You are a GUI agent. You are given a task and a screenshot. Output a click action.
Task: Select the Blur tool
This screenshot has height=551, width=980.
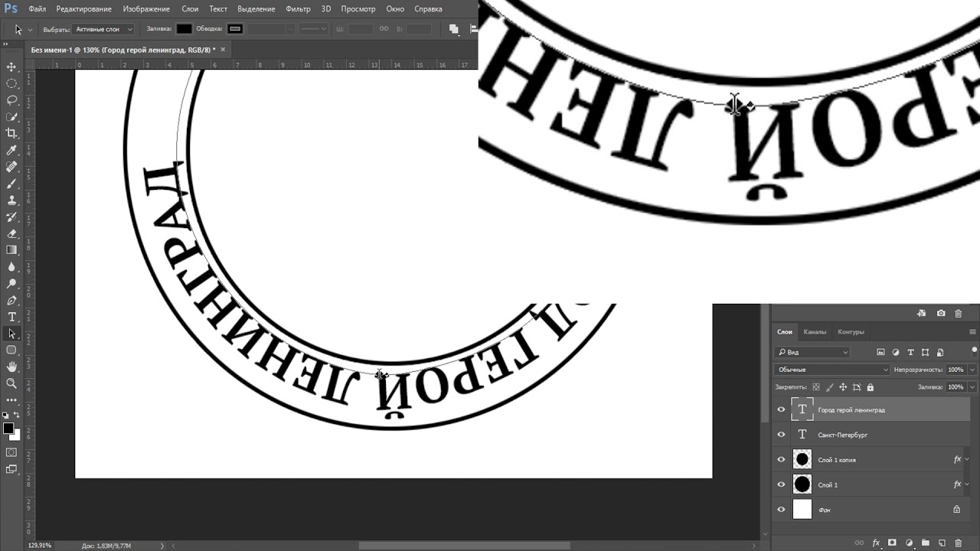tap(11, 267)
